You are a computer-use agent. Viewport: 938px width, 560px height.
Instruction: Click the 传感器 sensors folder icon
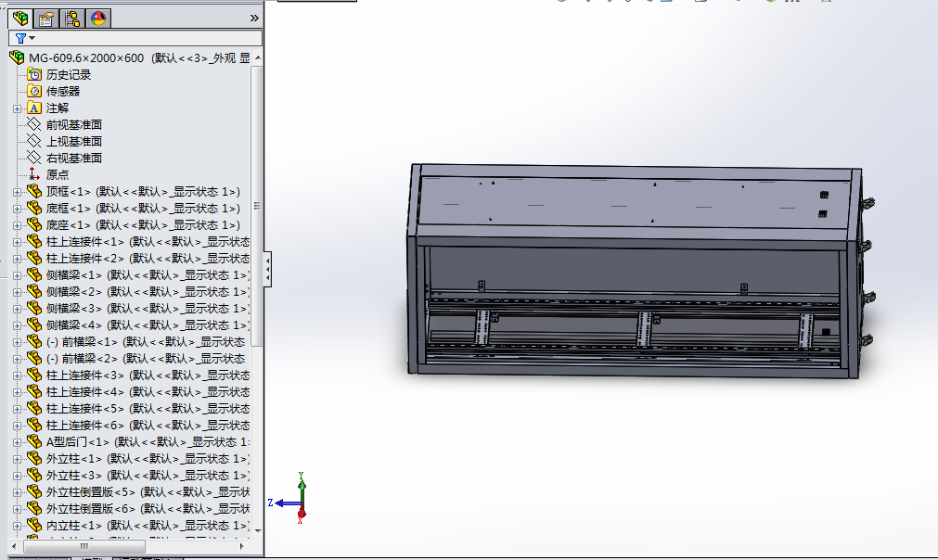pos(34,92)
